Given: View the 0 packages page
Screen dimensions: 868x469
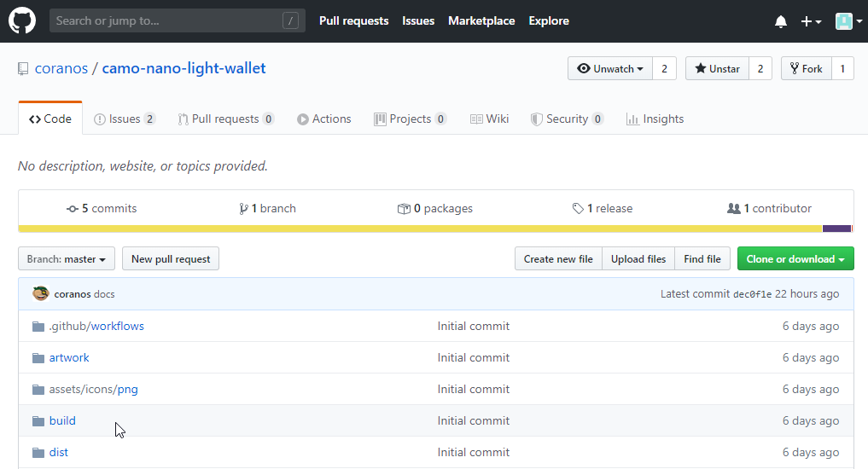Looking at the screenshot, I should [435, 209].
